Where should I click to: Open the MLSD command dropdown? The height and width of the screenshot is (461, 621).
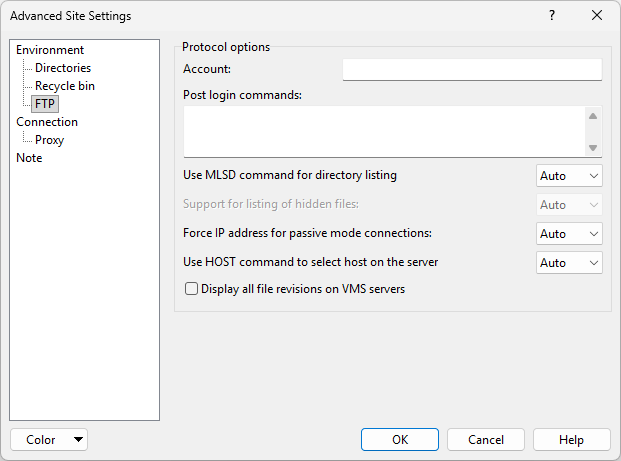click(569, 176)
